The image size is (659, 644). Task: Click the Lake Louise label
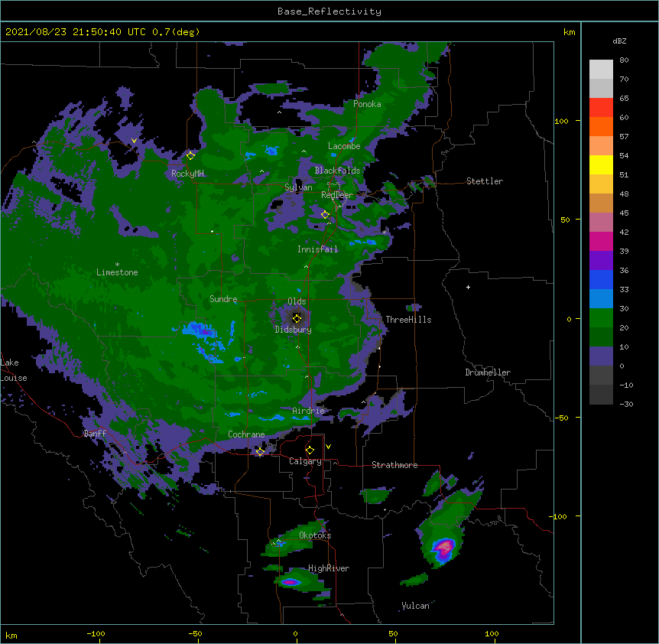tap(14, 370)
